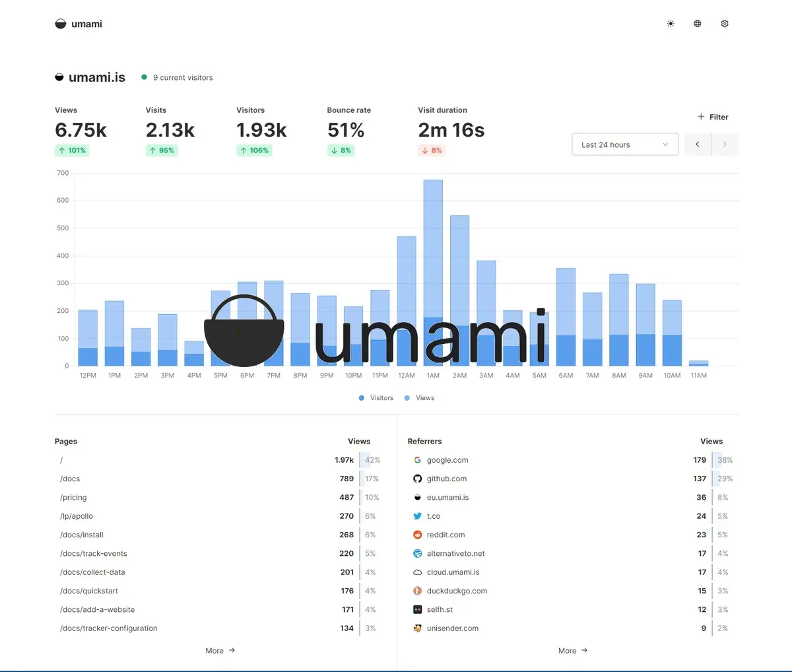Filter by cloud.umami.is referrer
Screen dimensions: 792x672
pos(453,572)
